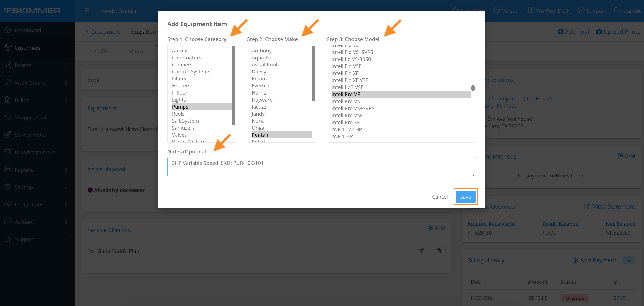Edit Foil Elmer Fudd's Plan checklist
Viewport: 644px width, 306px height.
[421, 251]
